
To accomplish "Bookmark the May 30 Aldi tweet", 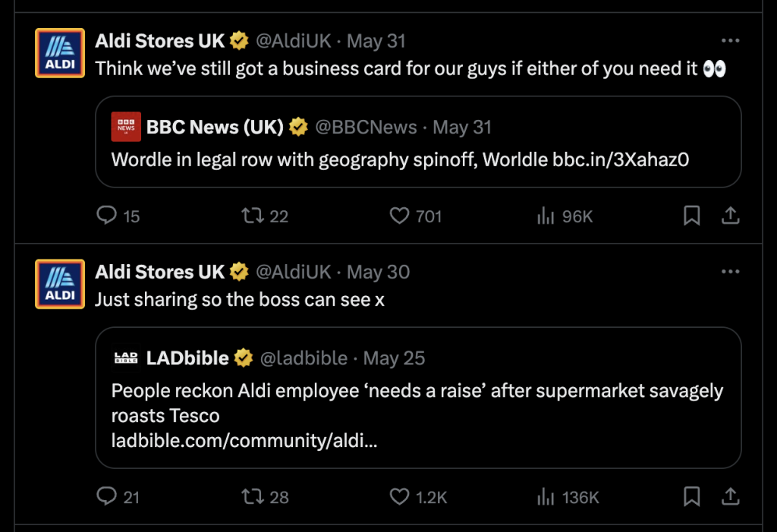I will click(691, 497).
